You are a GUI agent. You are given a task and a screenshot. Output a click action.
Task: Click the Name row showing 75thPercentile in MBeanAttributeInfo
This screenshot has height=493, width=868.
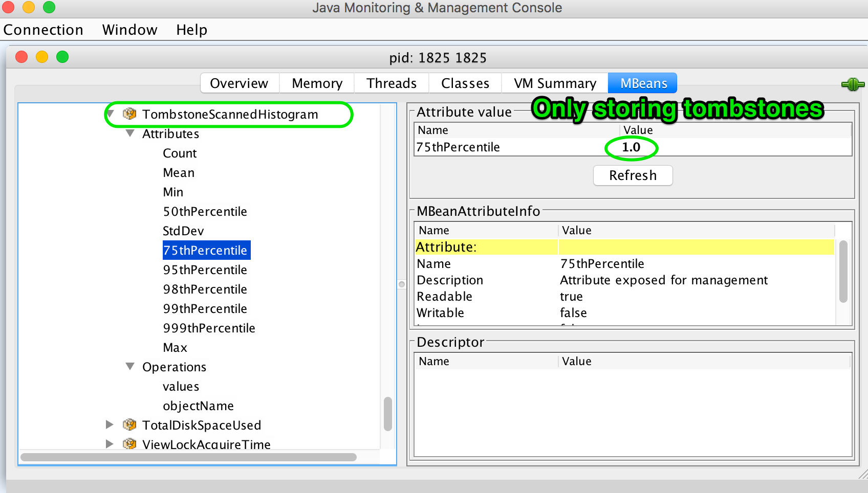click(x=624, y=263)
